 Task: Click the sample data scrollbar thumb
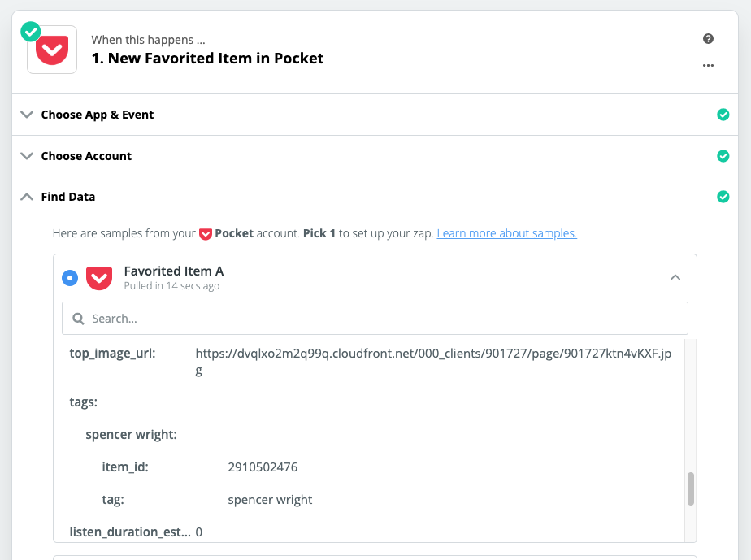coord(691,488)
